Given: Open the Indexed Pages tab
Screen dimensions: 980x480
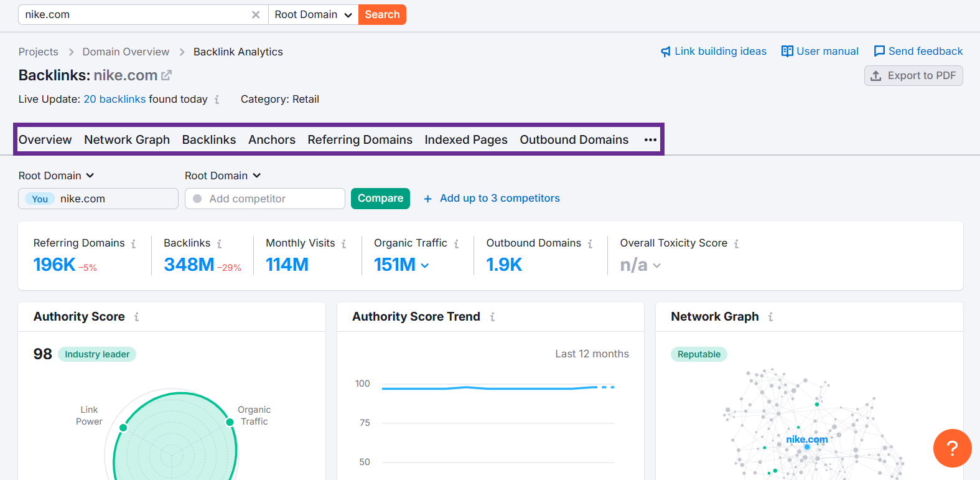Looking at the screenshot, I should (466, 140).
